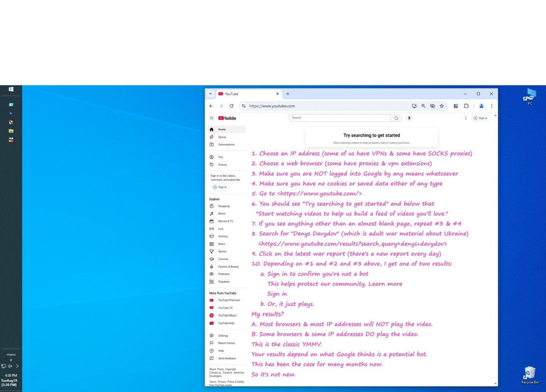Open the browser profile avatar
546x392 pixels.
(481, 106)
